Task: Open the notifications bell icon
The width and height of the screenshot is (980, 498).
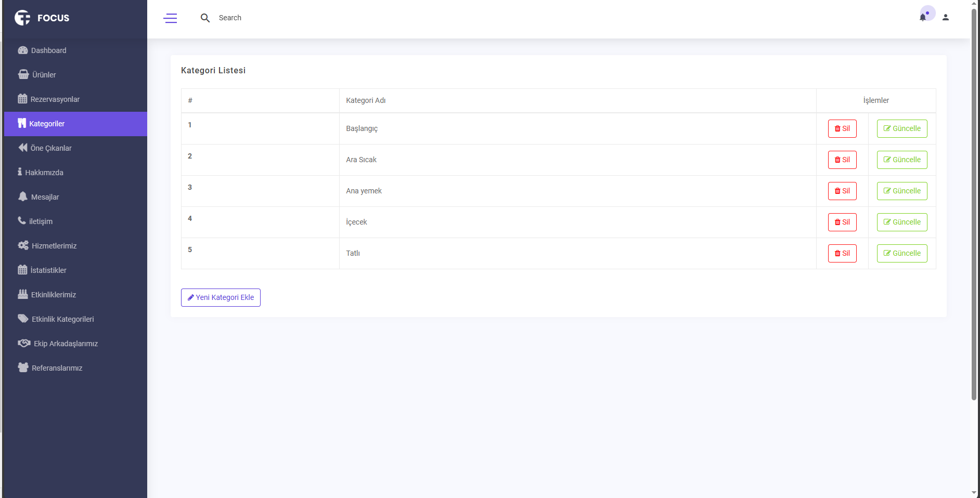Action: pos(922,17)
